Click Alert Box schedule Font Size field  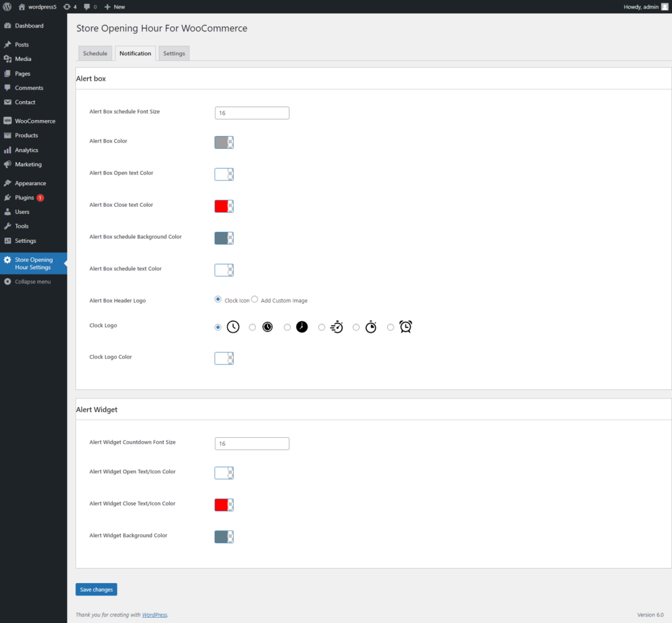pyautogui.click(x=252, y=113)
